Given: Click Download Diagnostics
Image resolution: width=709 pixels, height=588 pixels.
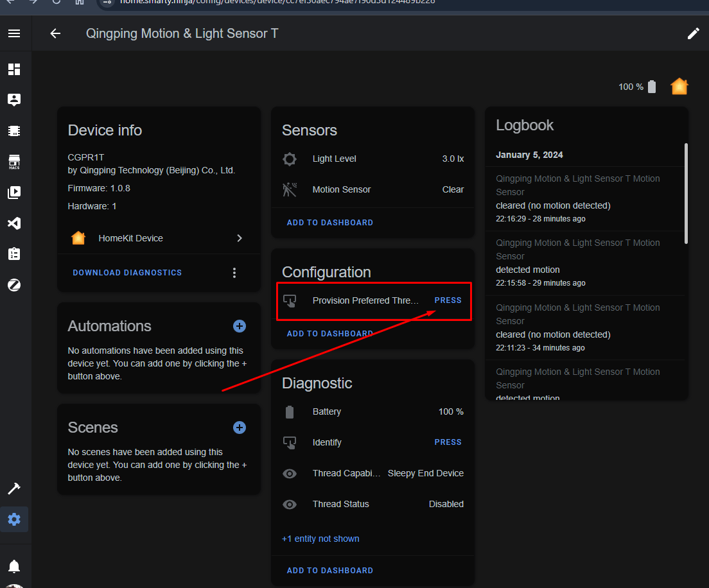Looking at the screenshot, I should (x=128, y=273).
